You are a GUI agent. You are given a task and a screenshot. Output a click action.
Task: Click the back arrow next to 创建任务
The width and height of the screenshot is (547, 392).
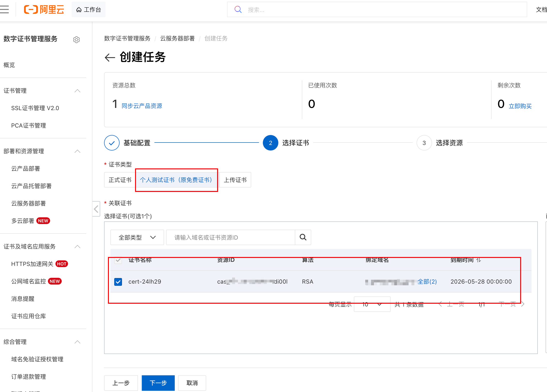click(x=110, y=57)
